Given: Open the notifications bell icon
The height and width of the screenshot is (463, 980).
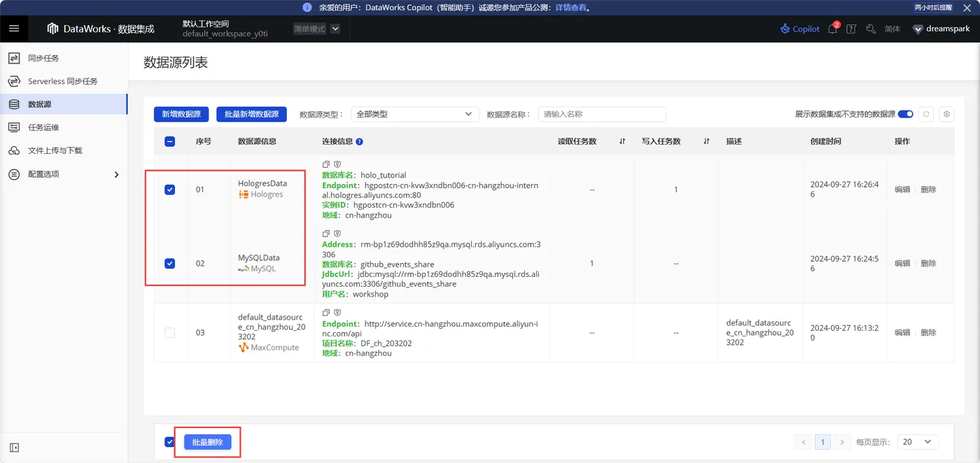Looking at the screenshot, I should pyautogui.click(x=832, y=29).
